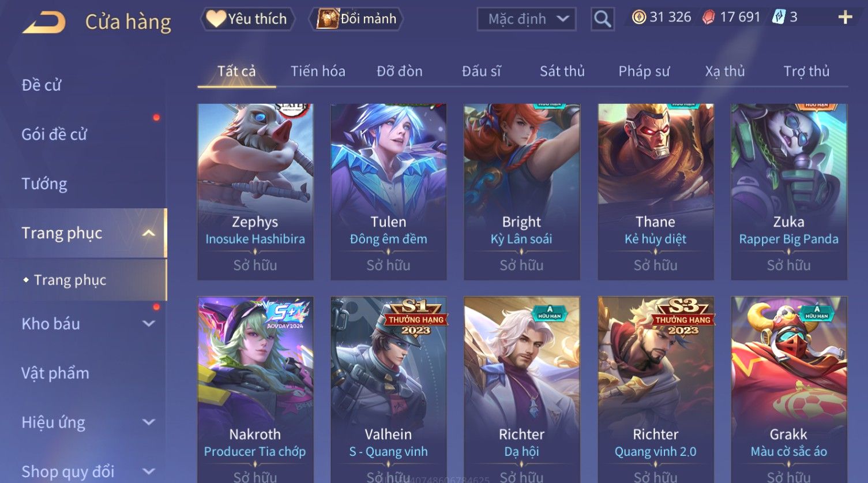Switch to the Sát thủ tab

(562, 71)
